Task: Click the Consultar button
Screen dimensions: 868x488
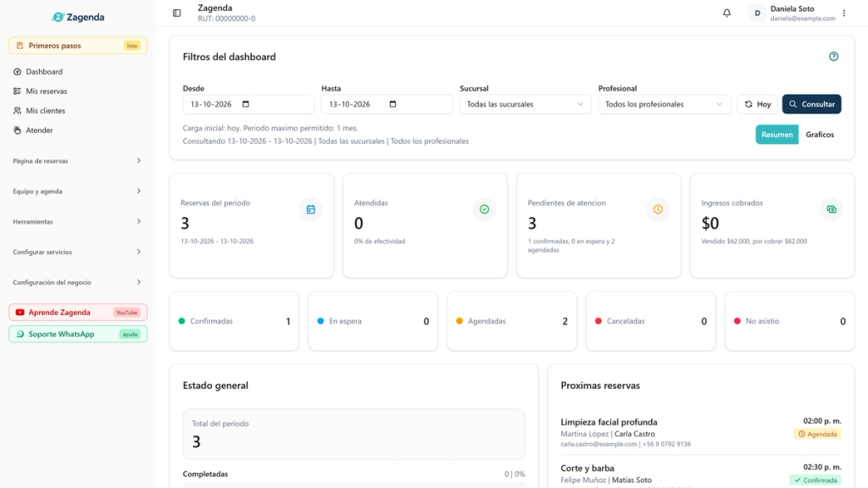Action: (811, 104)
